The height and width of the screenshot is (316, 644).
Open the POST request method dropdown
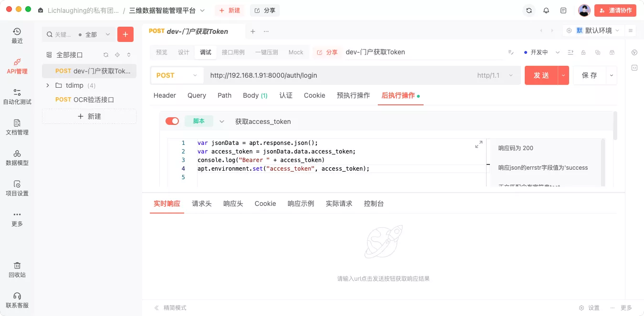(177, 75)
